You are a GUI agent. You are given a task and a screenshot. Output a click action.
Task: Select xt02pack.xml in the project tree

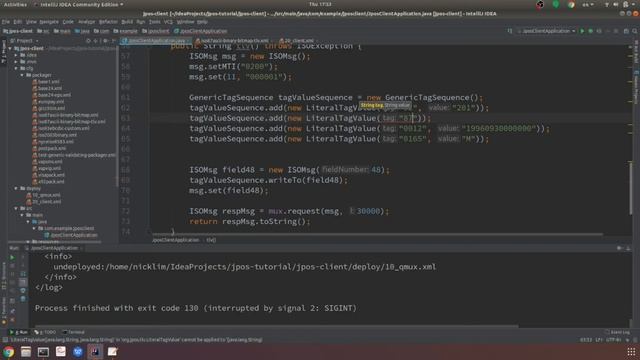48,182
